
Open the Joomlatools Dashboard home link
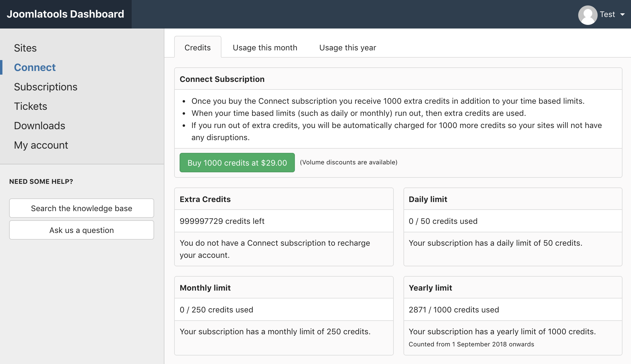66,14
